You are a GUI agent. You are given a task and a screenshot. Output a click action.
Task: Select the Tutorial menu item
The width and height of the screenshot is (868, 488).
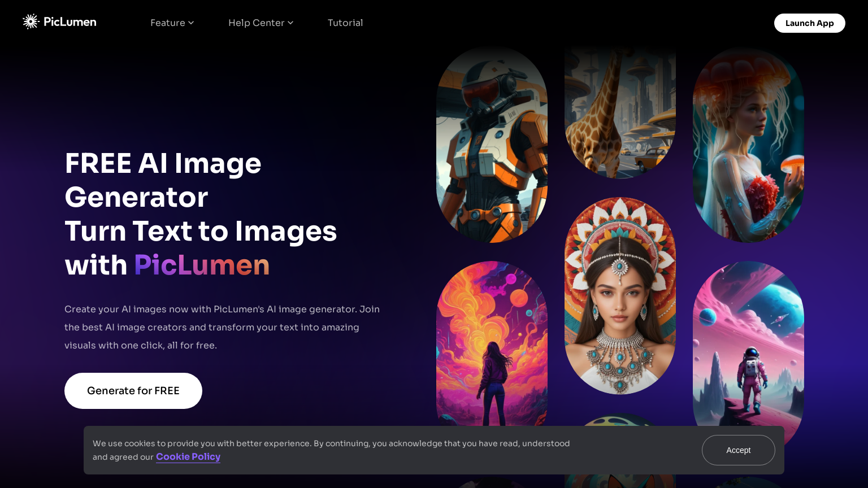(345, 23)
